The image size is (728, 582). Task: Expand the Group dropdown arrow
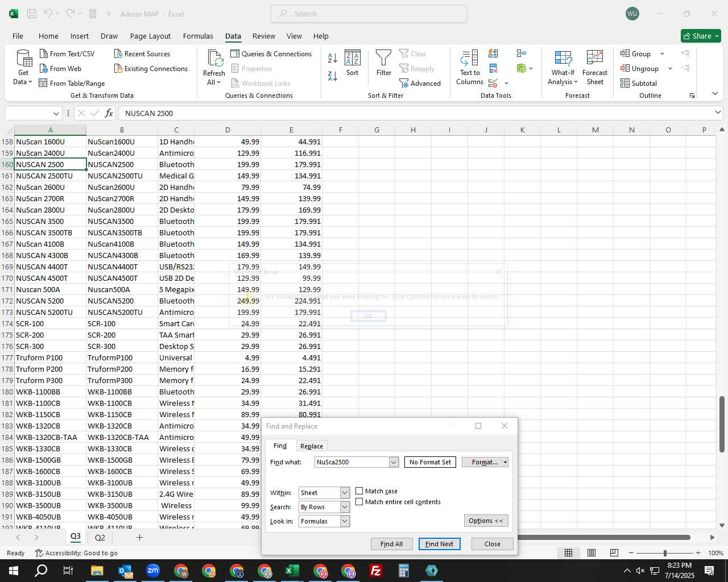[x=662, y=54]
